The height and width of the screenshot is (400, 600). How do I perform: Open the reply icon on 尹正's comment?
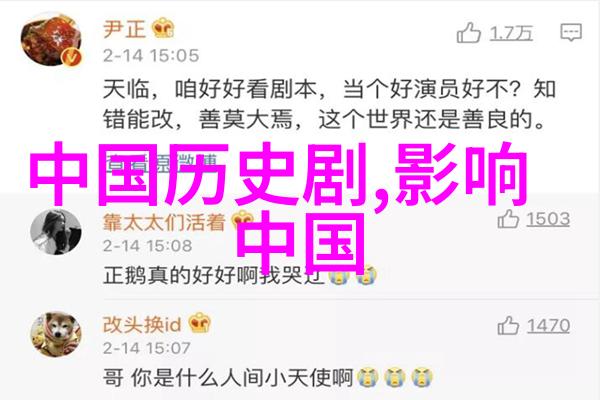coord(571,32)
